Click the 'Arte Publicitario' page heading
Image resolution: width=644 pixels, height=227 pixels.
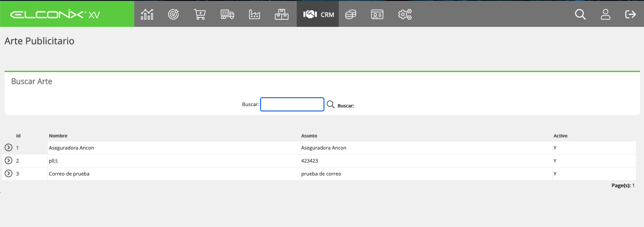(39, 41)
